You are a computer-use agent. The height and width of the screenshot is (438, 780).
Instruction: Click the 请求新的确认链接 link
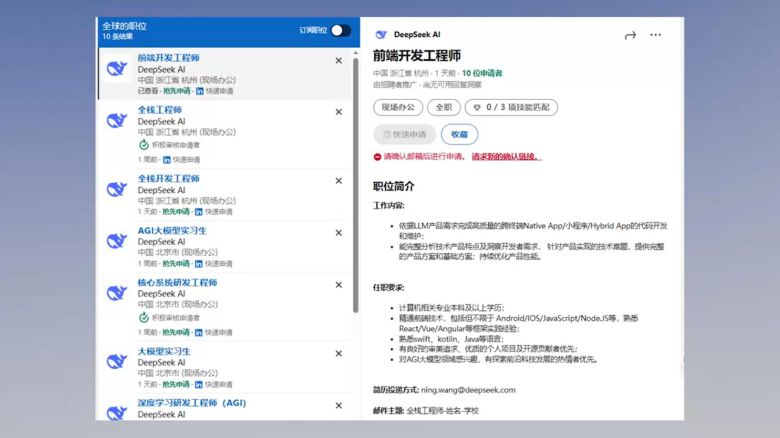[506, 157]
